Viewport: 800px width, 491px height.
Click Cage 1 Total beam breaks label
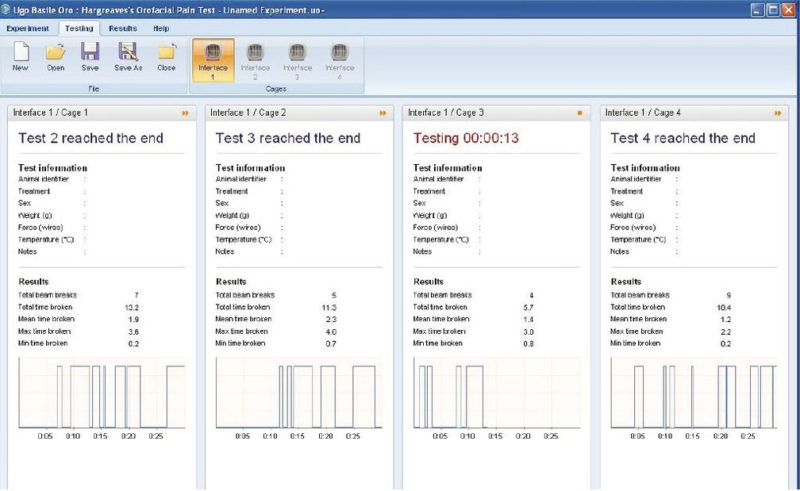point(47,295)
